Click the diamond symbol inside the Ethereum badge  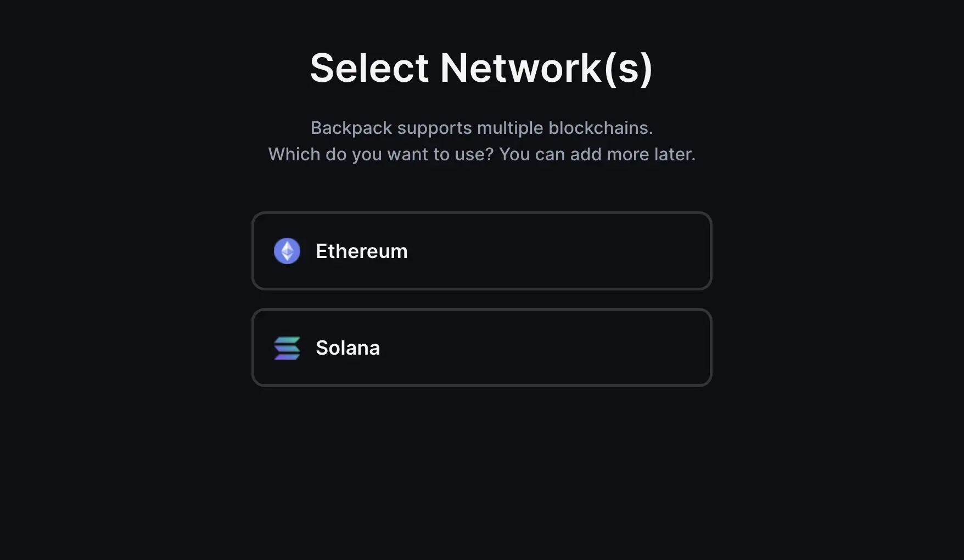[x=287, y=250]
